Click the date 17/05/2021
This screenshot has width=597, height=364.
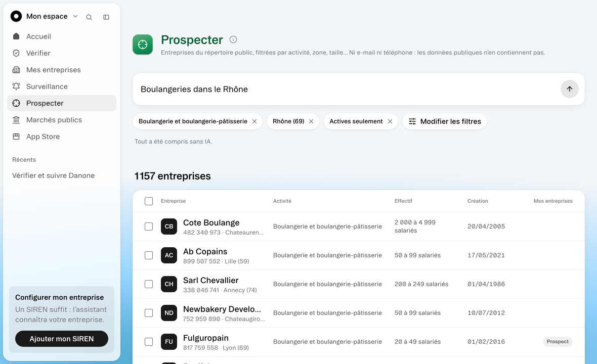point(486,255)
